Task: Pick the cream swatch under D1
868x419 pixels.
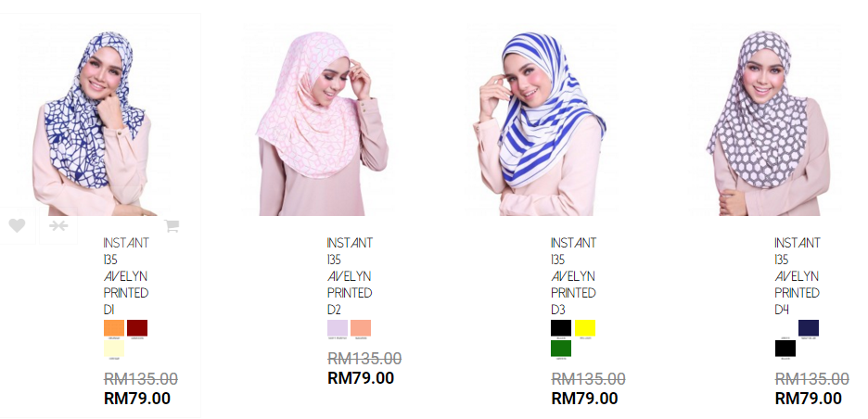Action: pyautogui.click(x=114, y=349)
